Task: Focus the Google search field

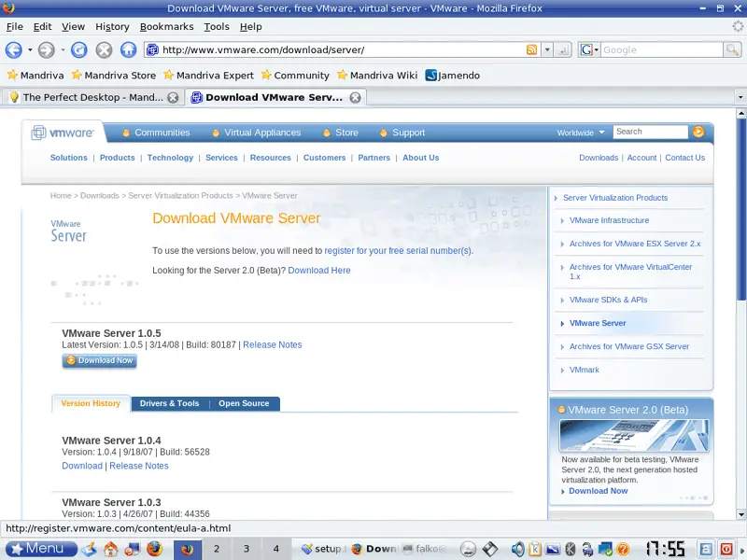Action: 662,49
